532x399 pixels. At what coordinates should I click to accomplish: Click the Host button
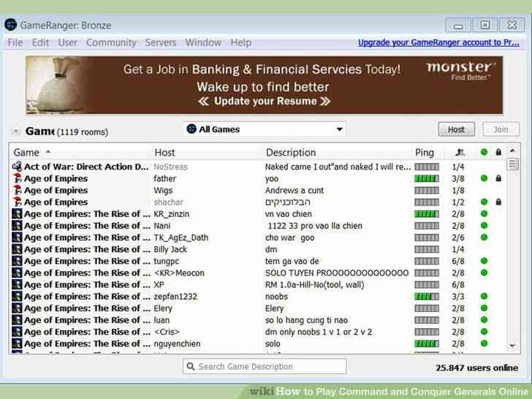[x=456, y=129]
